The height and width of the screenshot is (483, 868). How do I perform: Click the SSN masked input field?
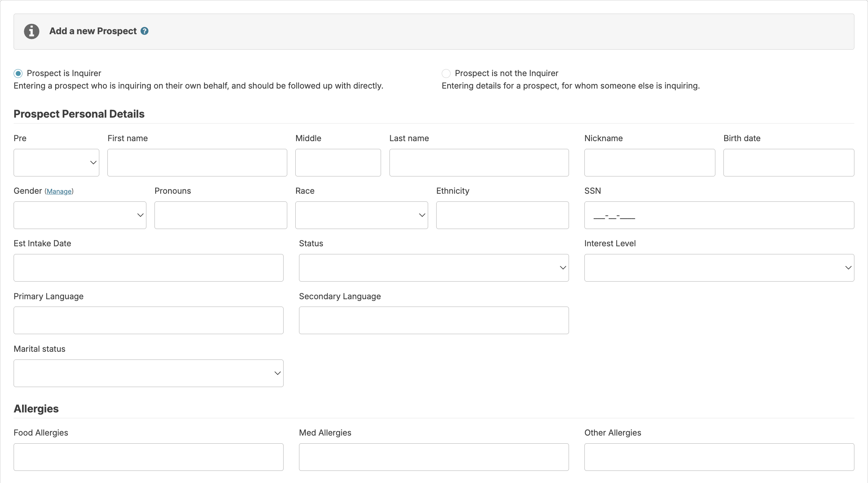pos(719,215)
